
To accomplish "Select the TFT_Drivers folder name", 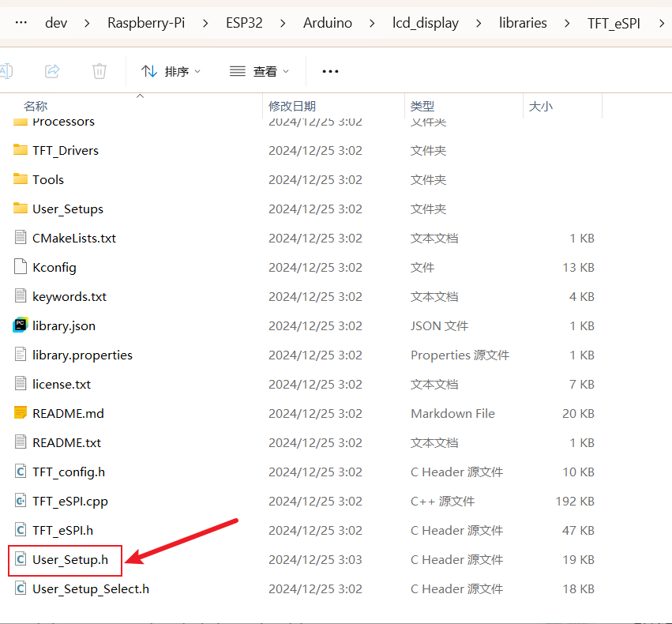I will tap(66, 150).
